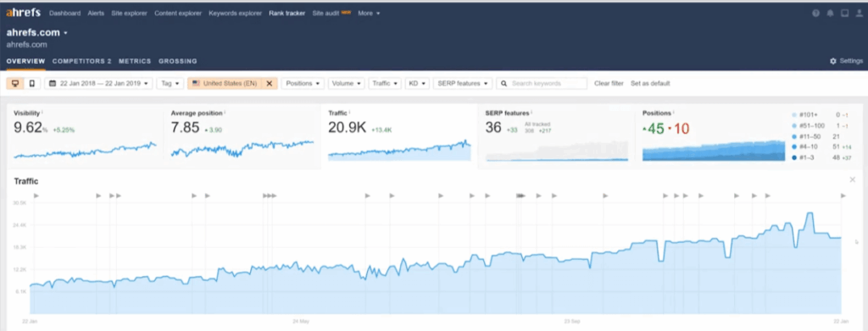Click the leftmost annotation flag above chart
The image size is (868, 331).
[36, 196]
